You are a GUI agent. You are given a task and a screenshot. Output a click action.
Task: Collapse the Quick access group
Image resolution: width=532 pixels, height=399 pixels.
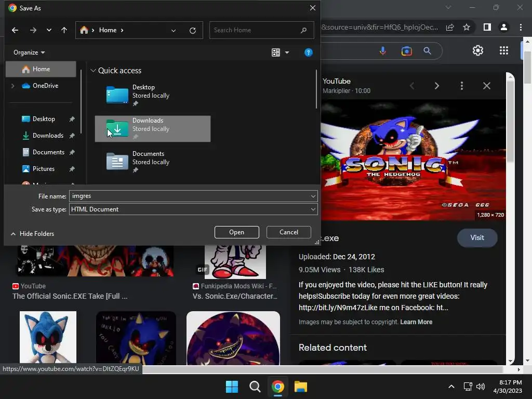click(93, 71)
